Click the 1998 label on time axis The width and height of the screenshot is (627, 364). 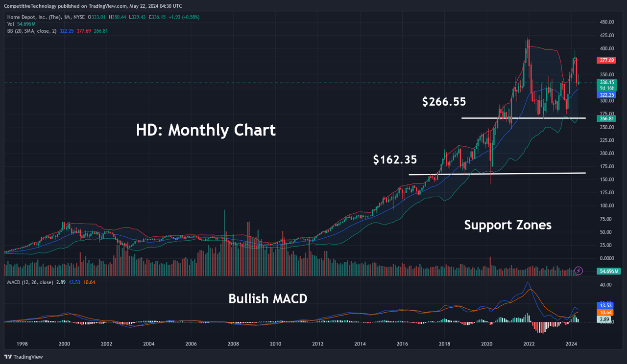[22, 344]
